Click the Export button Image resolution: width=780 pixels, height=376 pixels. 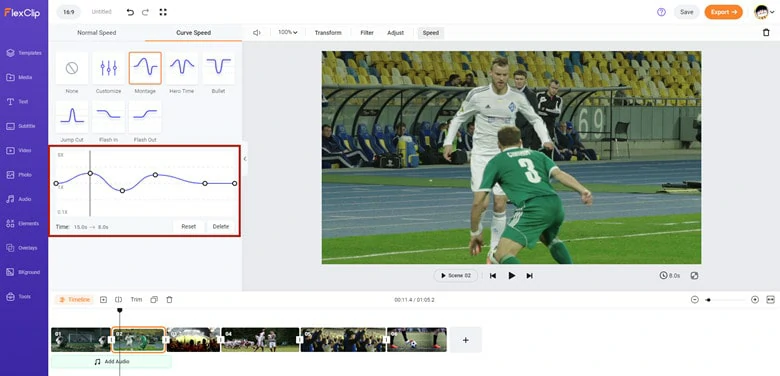pyautogui.click(x=723, y=12)
